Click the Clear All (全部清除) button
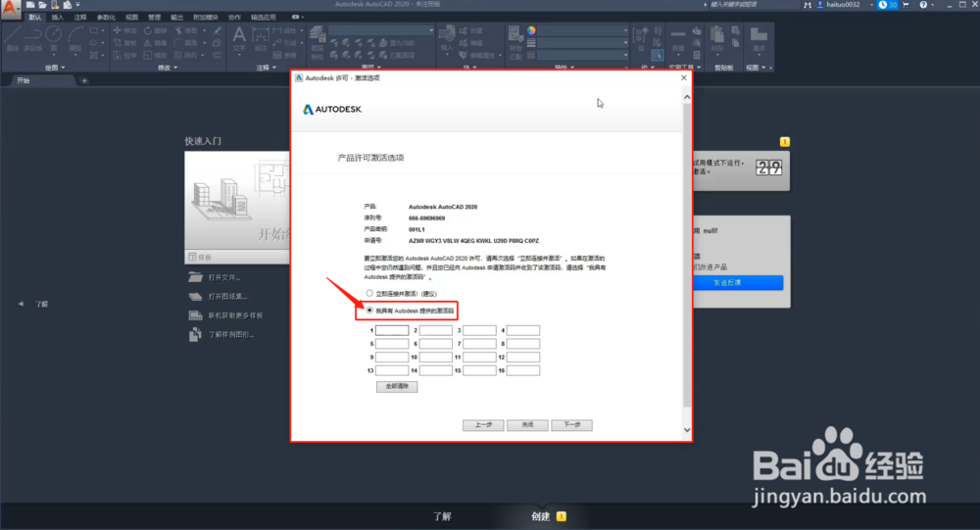Screen dimensions: 980x530 [397, 386]
